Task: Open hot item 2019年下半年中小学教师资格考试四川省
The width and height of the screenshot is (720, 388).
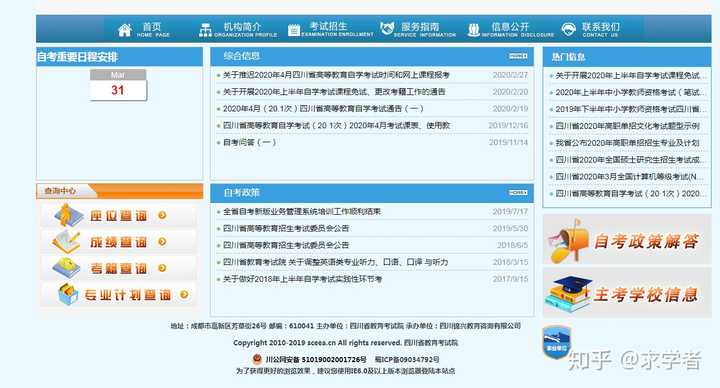Action: pos(630,109)
